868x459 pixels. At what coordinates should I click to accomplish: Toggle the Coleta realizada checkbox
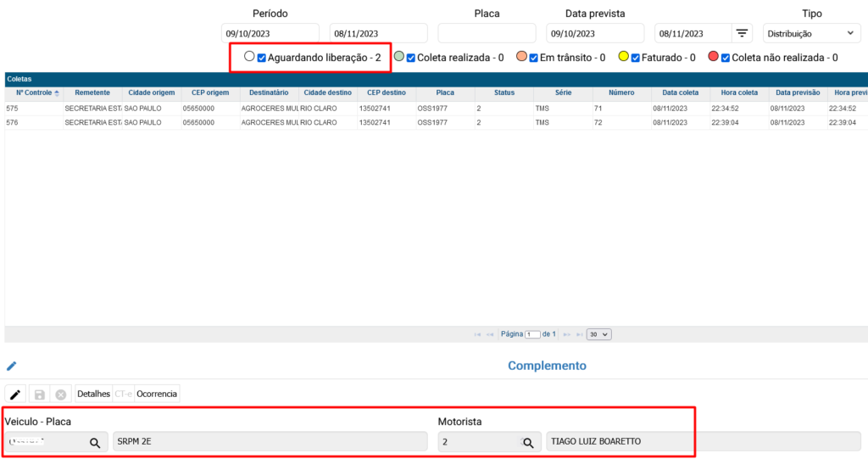[411, 58]
